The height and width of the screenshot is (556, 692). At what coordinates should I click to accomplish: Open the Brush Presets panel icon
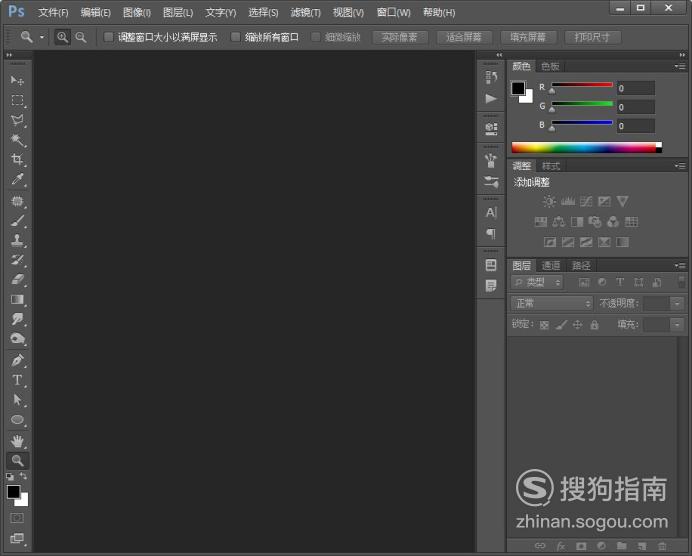pyautogui.click(x=491, y=181)
